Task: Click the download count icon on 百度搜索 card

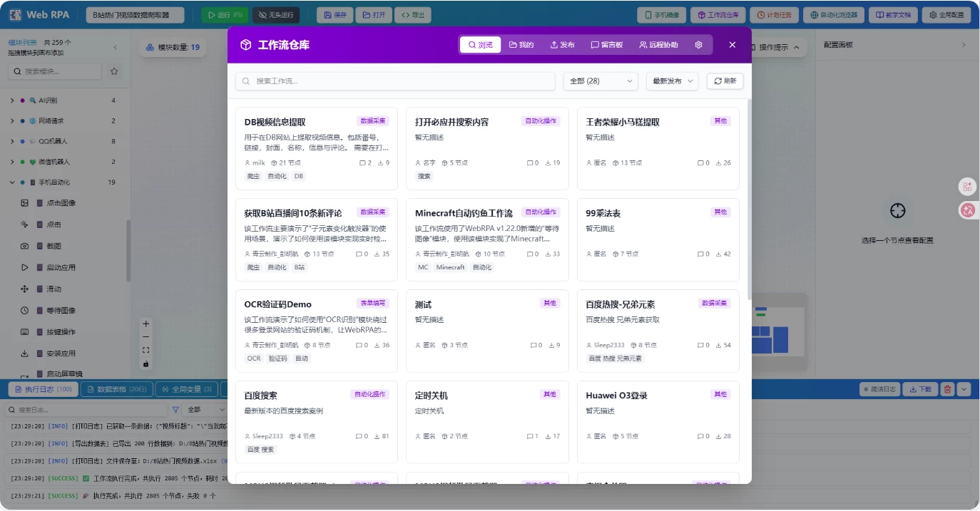Action: point(377,436)
